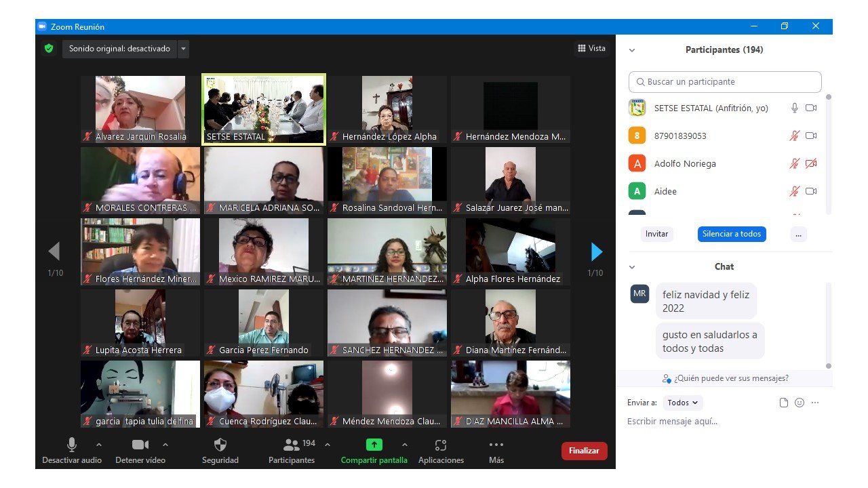Image resolution: width=868 pixels, height=488 pixels.
Task: Collapse the Participantes panel chevron
Action: 632,50
